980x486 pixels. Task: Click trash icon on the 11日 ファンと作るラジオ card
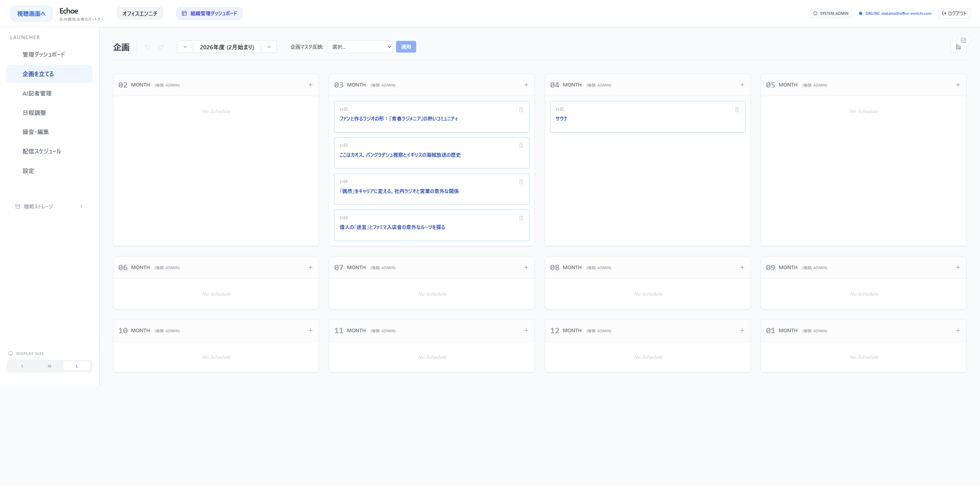click(x=521, y=110)
